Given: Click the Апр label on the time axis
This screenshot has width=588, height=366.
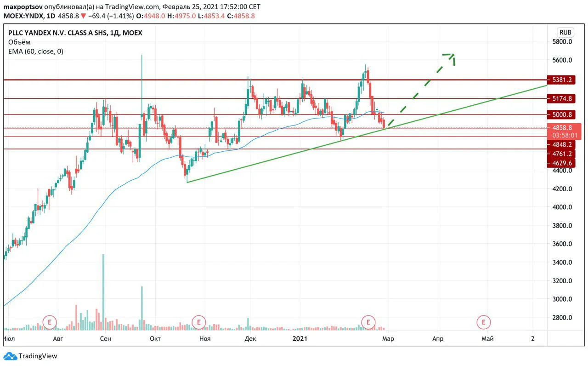Looking at the screenshot, I should (438, 339).
